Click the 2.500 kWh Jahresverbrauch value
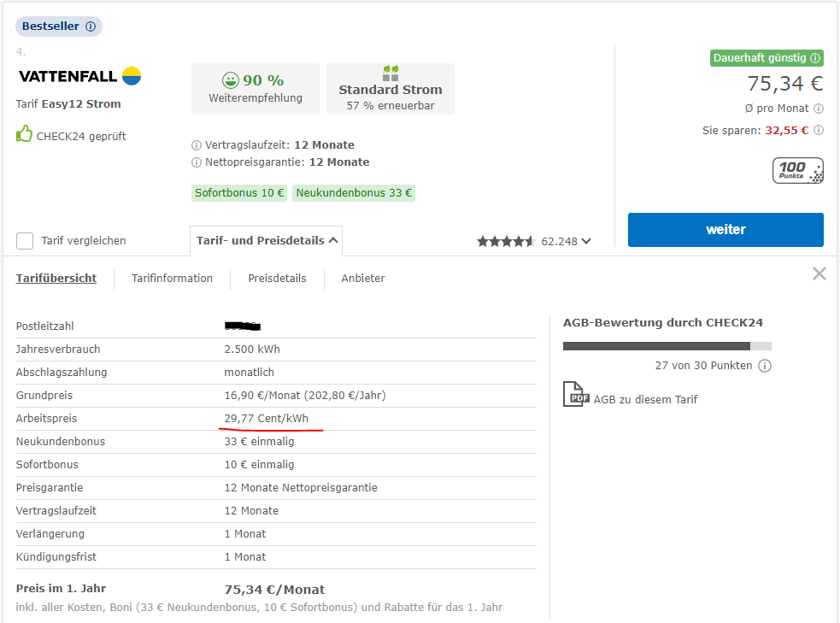This screenshot has width=840, height=623. pyautogui.click(x=252, y=350)
